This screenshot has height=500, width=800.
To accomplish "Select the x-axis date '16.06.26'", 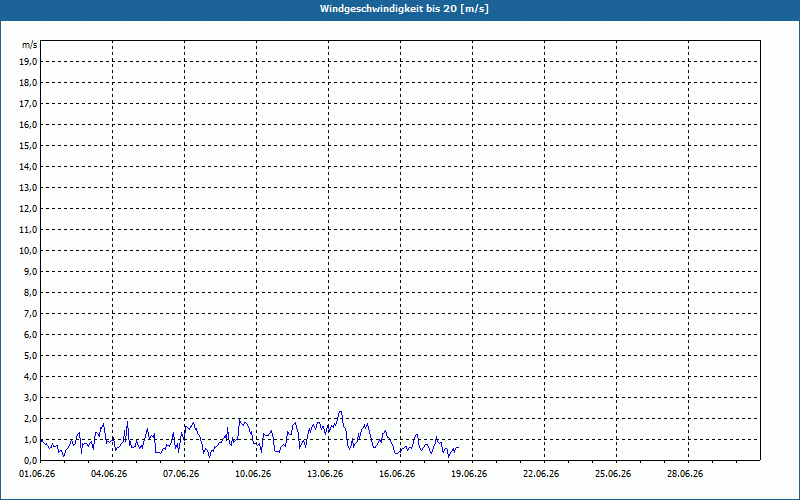I will coord(397,474).
